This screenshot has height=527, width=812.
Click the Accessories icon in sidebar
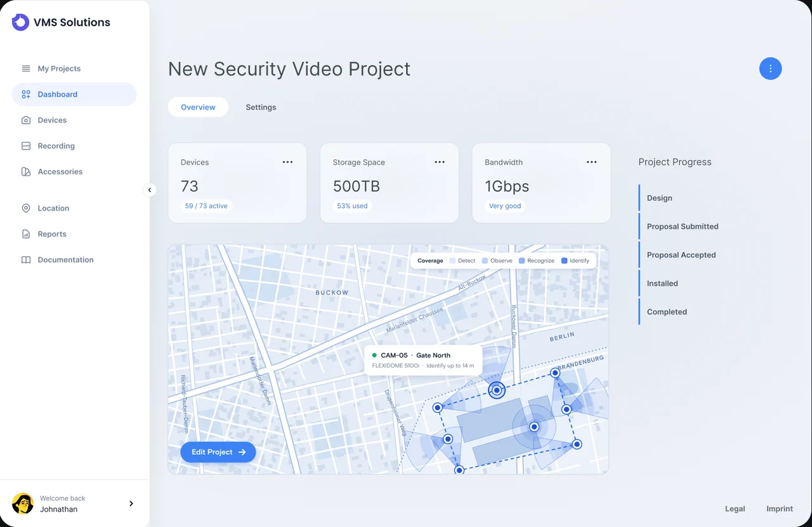pos(26,172)
